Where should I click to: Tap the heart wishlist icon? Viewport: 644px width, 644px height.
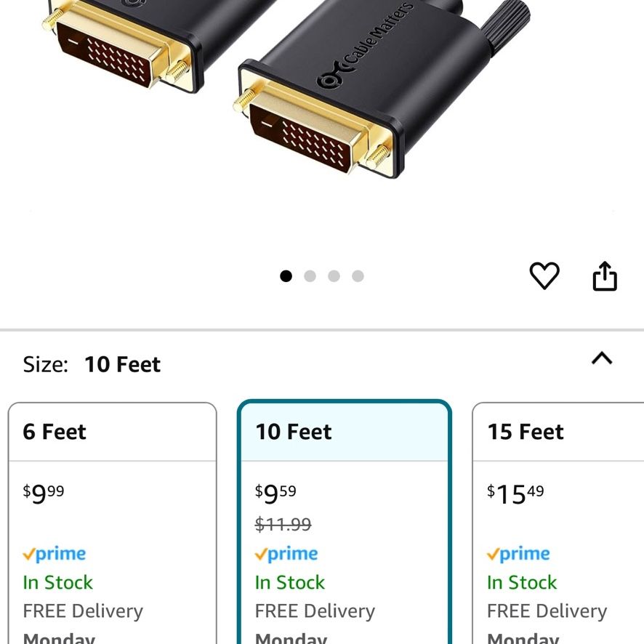544,275
